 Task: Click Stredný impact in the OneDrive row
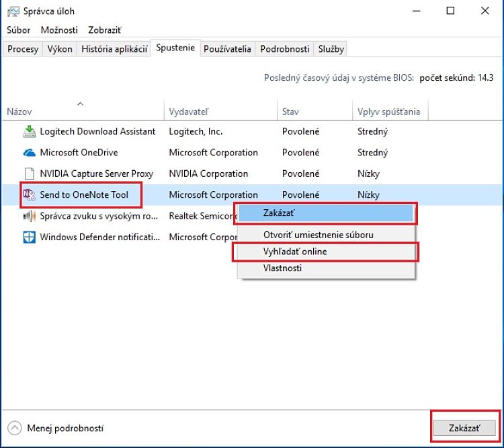[372, 152]
